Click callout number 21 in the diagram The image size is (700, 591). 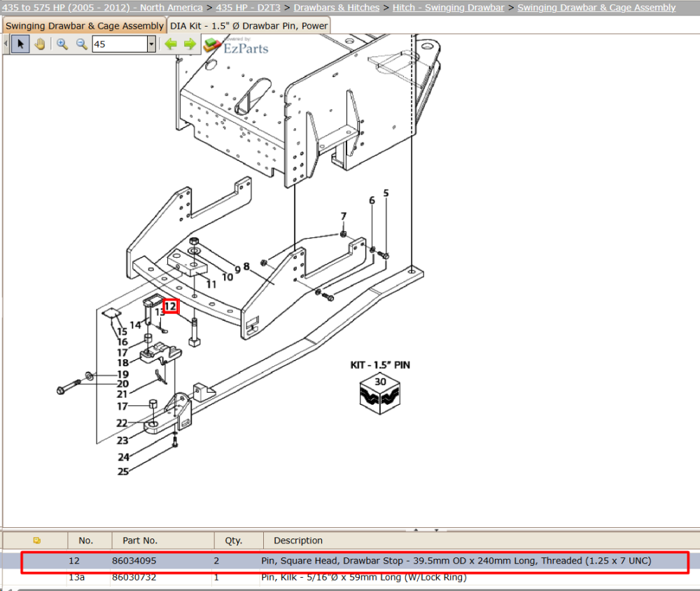point(122,394)
